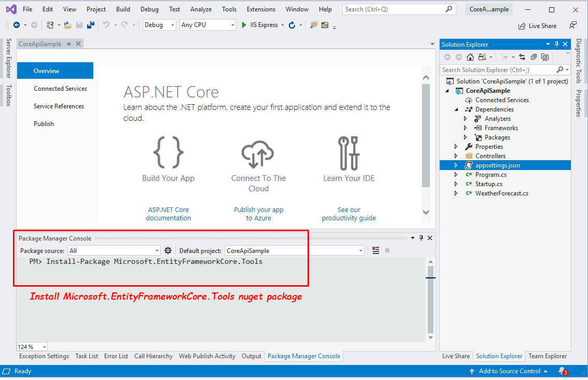Click the browser refresh icon in the toolbar
The width and height of the screenshot is (588, 380).
[x=292, y=25]
